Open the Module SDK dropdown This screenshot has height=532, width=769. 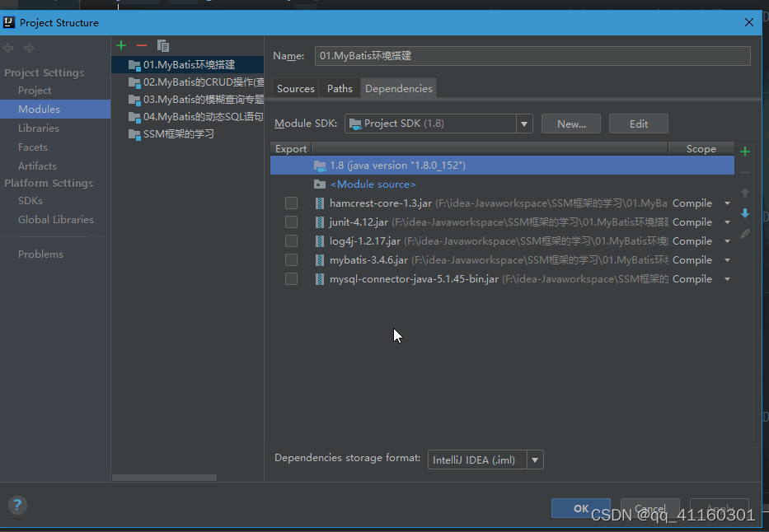[x=523, y=124]
